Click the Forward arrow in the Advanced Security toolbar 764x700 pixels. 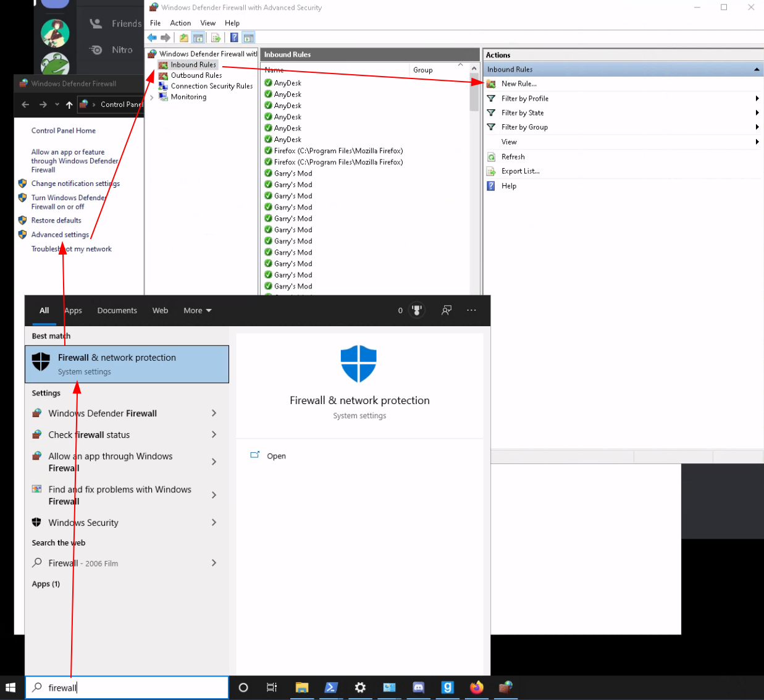point(165,38)
